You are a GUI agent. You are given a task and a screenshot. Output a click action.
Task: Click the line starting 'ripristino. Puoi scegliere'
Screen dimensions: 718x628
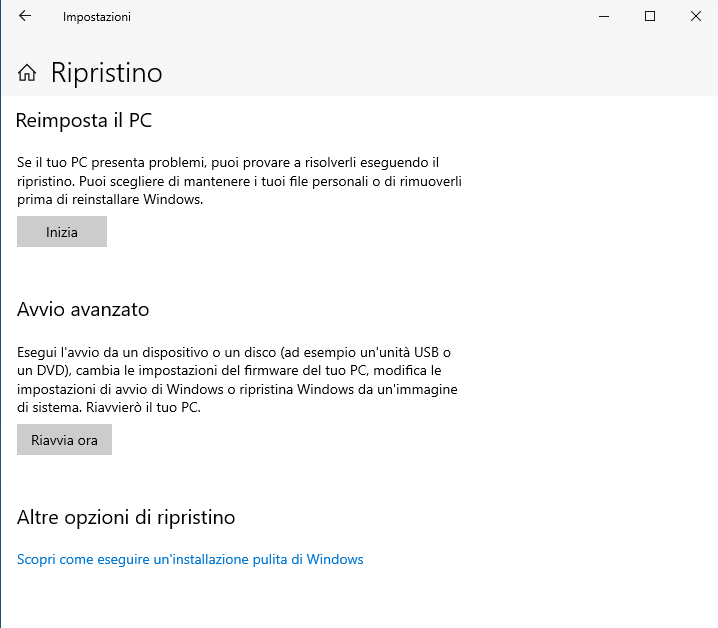tap(239, 180)
